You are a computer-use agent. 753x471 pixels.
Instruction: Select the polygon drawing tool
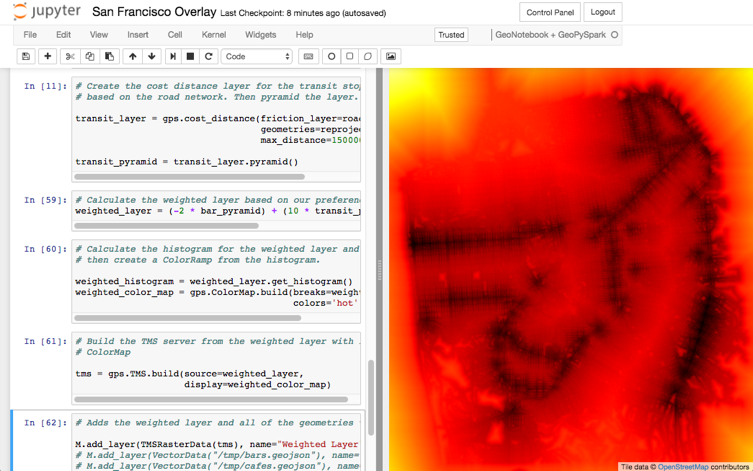click(368, 57)
